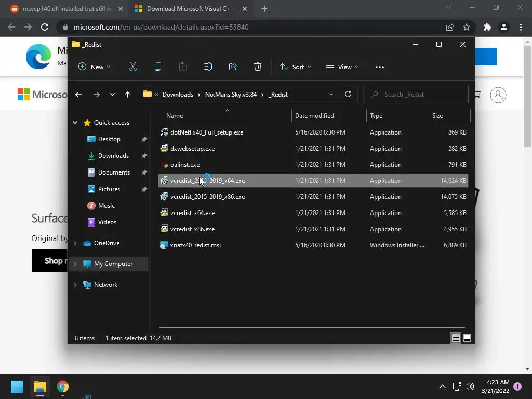Select xnafx40_redist.msi file

click(313, 245)
